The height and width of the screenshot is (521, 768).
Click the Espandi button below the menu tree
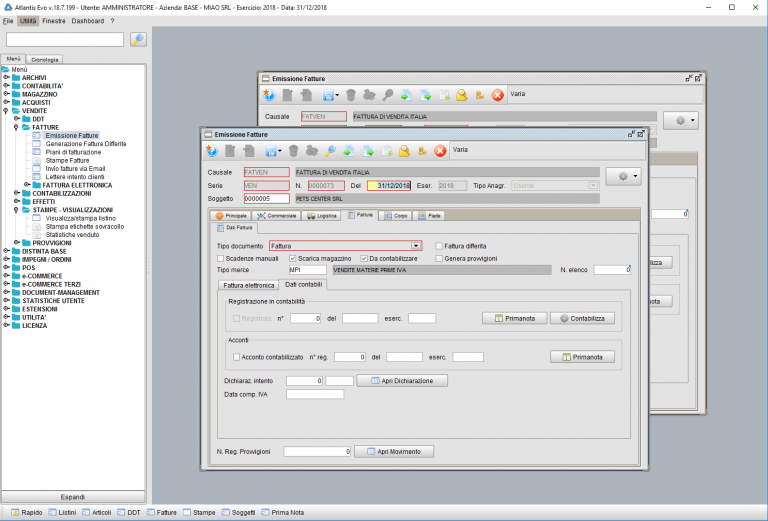[x=73, y=497]
